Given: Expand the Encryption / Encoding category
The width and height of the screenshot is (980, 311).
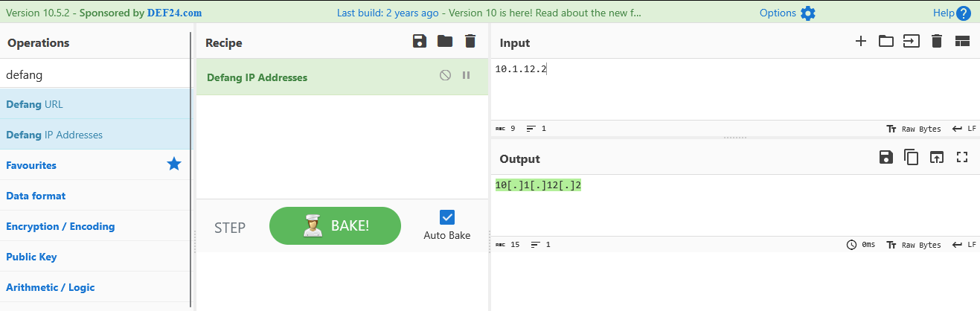Looking at the screenshot, I should pyautogui.click(x=95, y=226).
